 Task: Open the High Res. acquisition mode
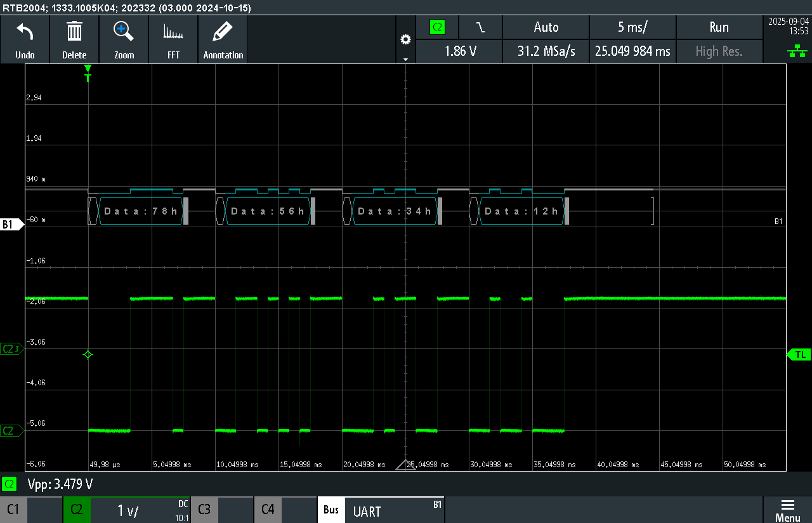pos(719,51)
